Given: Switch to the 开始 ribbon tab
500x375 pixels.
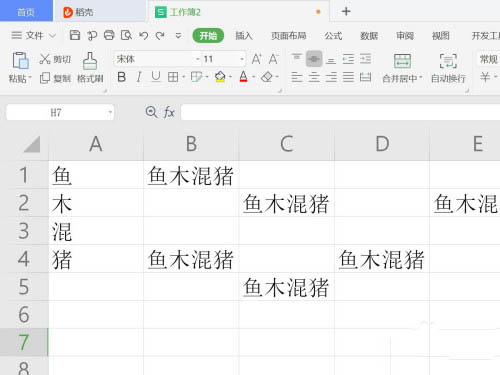Looking at the screenshot, I should click(208, 35).
